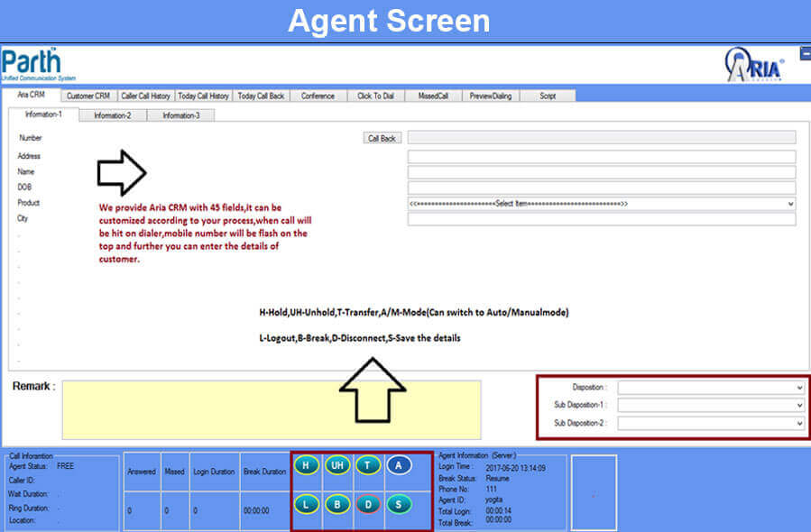The width and height of the screenshot is (811, 532).
Task: Click the L (Logout) round button
Action: click(x=307, y=504)
